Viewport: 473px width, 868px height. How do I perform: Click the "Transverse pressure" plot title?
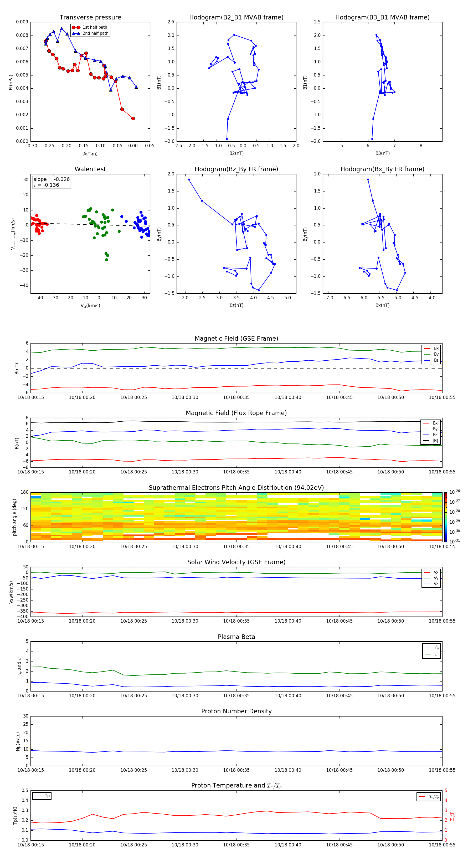pos(90,17)
